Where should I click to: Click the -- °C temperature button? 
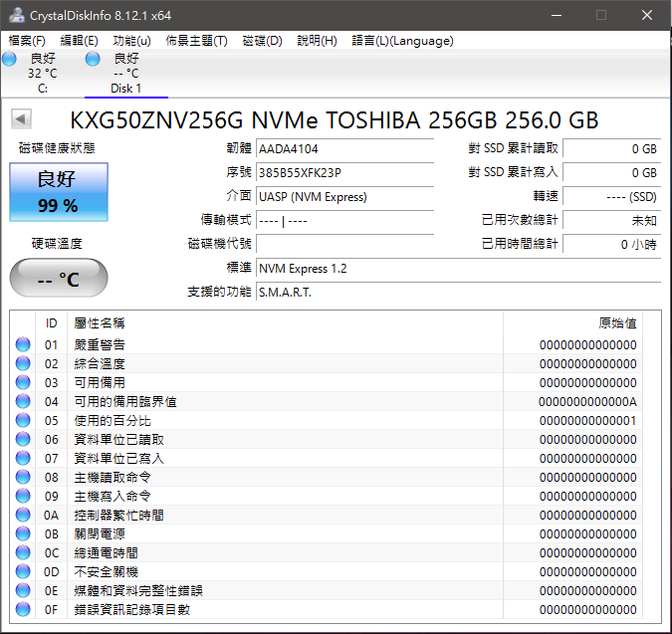tap(58, 278)
